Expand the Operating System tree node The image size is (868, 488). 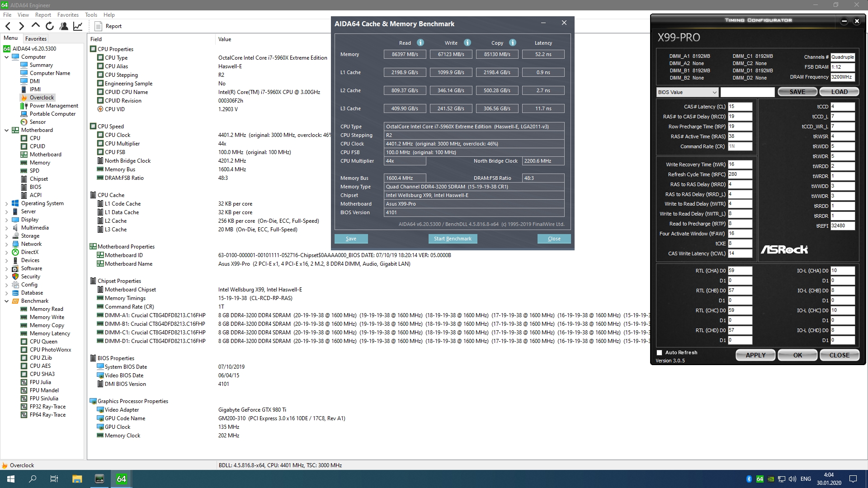tap(6, 204)
